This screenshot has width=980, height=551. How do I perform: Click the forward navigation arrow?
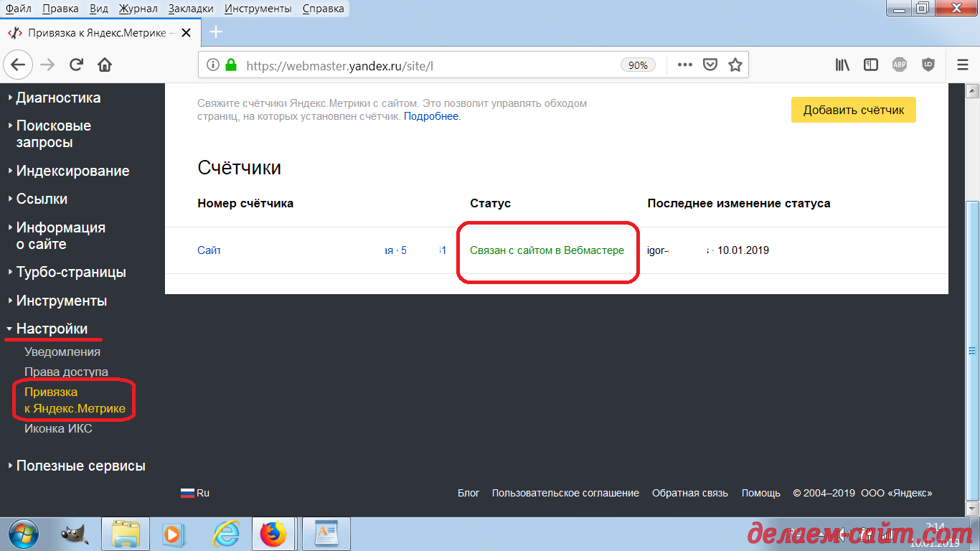point(47,65)
